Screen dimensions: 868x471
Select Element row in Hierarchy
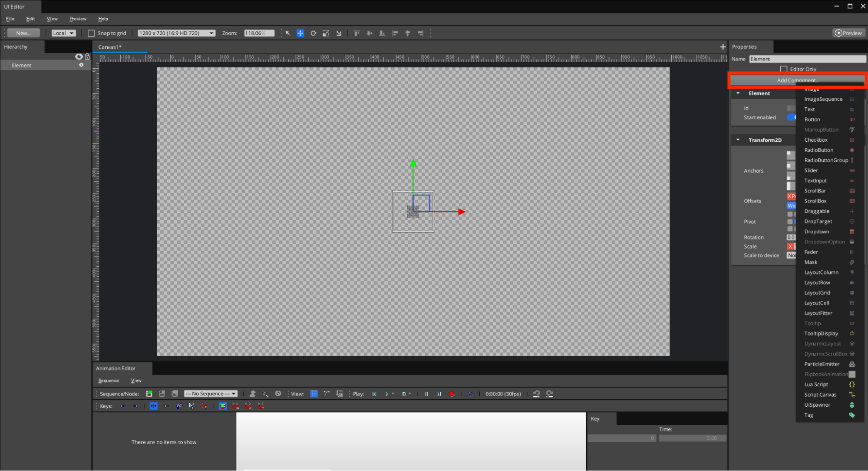click(x=46, y=65)
